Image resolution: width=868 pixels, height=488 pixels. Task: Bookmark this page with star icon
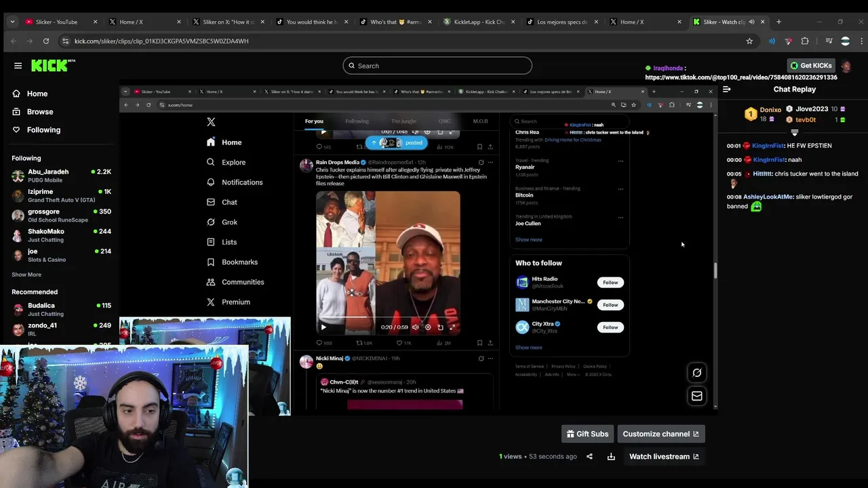click(749, 41)
